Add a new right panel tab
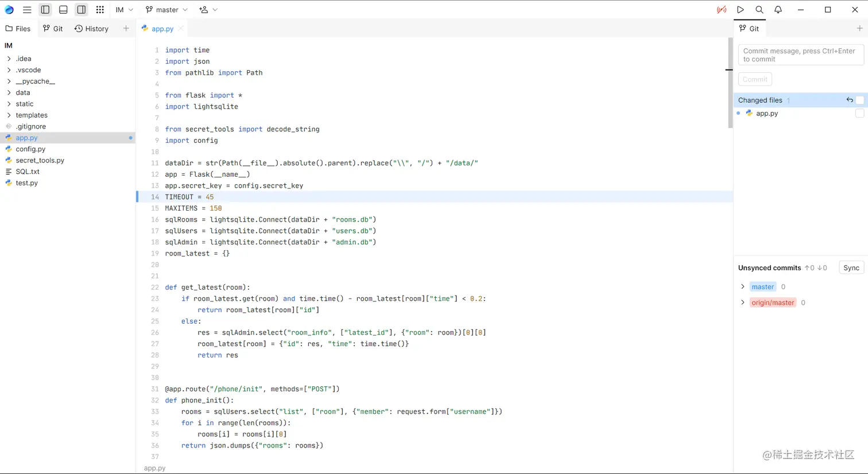Image resolution: width=868 pixels, height=474 pixels. (859, 28)
